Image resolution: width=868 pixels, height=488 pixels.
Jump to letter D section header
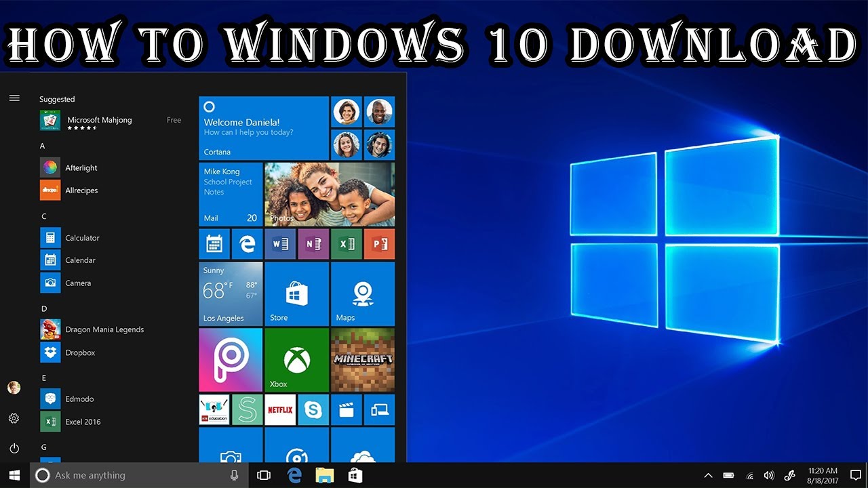point(44,308)
